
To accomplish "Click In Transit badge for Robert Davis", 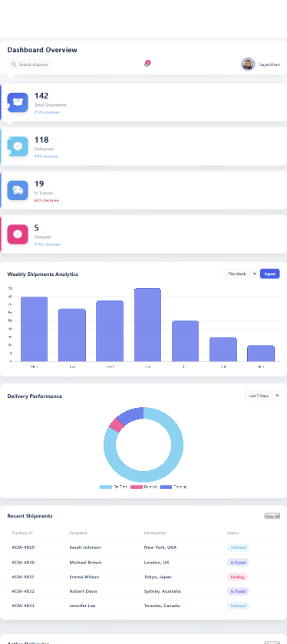I will [238, 591].
